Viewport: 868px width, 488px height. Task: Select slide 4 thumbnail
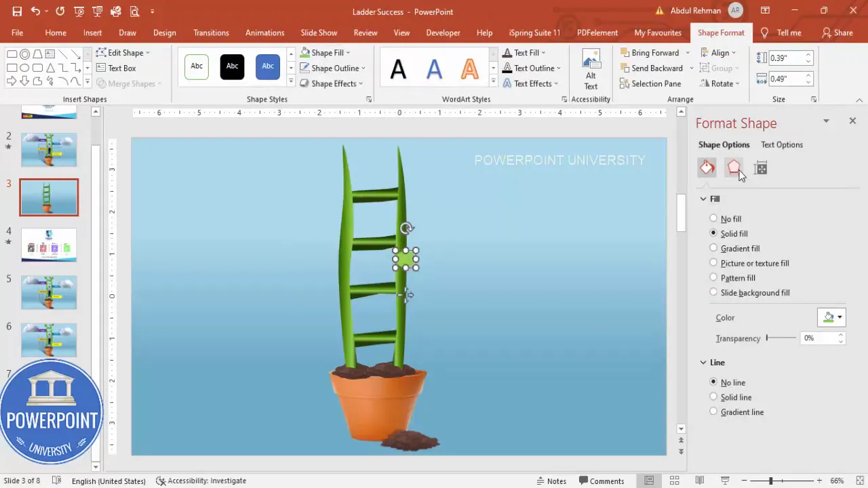pos(49,245)
